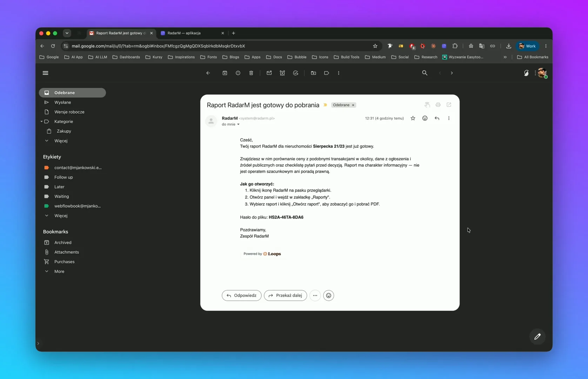Add emoji reaction beside the message timestamp
Image resolution: width=588 pixels, height=379 pixels.
coord(425,118)
